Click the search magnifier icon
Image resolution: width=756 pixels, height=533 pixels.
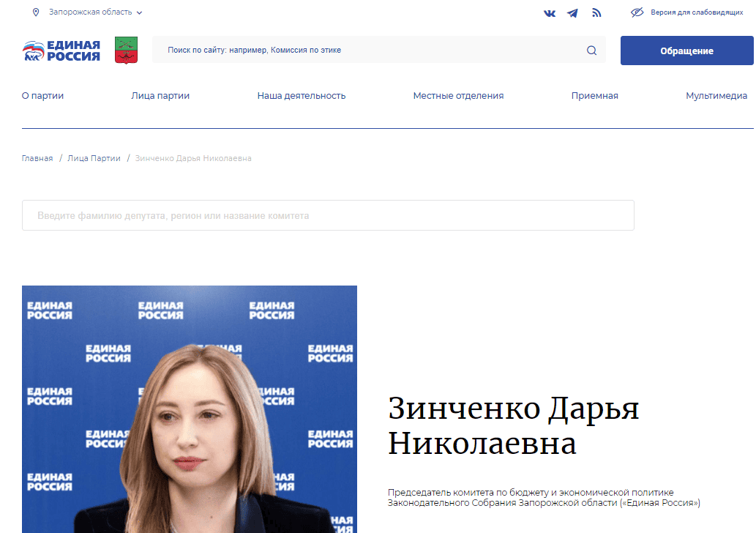pyautogui.click(x=591, y=51)
